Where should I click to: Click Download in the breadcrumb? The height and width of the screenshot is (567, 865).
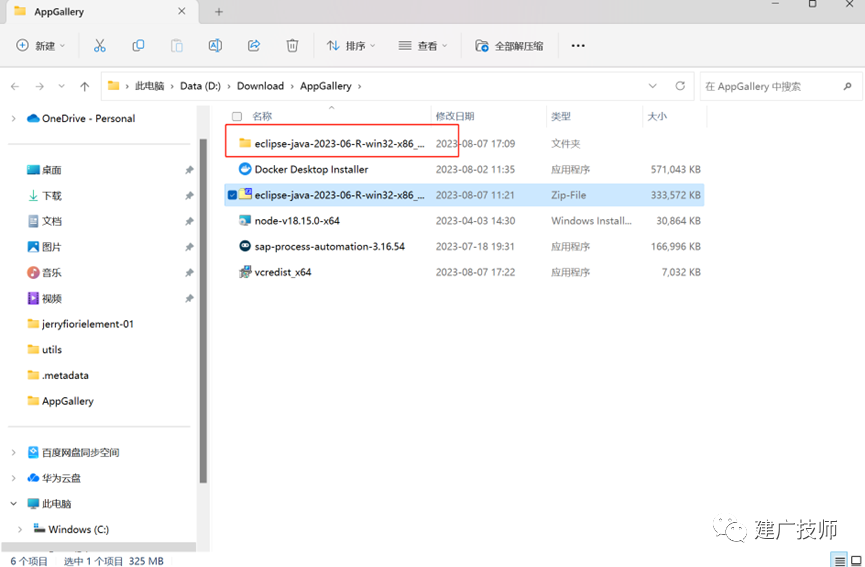click(260, 86)
